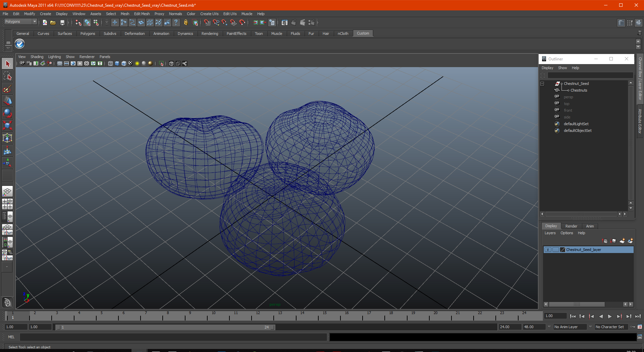Click the Snap to Grids magnet icon
This screenshot has height=352, width=644.
click(207, 22)
